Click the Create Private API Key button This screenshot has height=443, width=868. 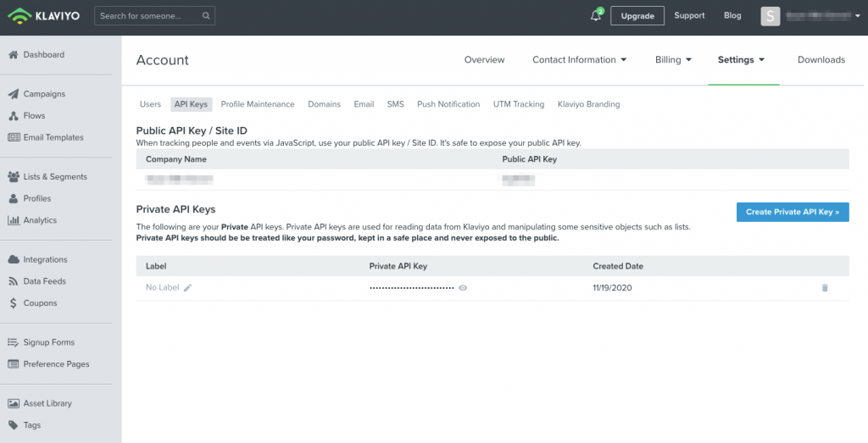793,212
